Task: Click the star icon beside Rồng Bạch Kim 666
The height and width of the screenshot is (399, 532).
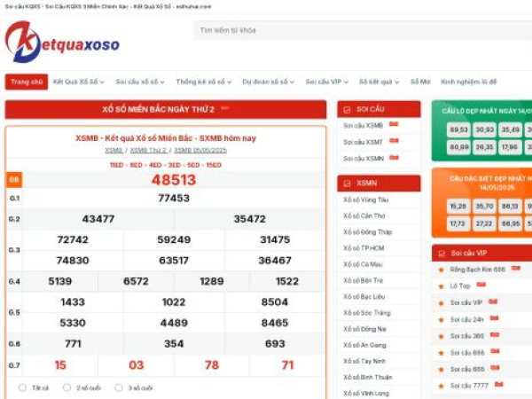Action: tap(441, 270)
